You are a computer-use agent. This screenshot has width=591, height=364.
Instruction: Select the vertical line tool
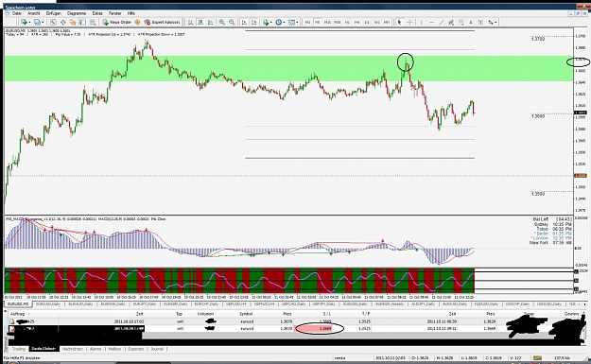click(422, 23)
